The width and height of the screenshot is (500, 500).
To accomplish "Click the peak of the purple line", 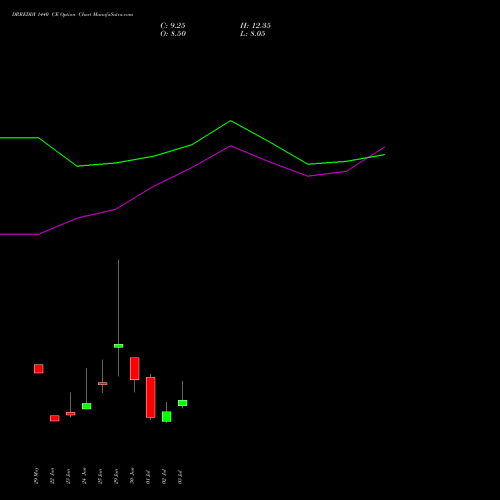I will (231, 146).
